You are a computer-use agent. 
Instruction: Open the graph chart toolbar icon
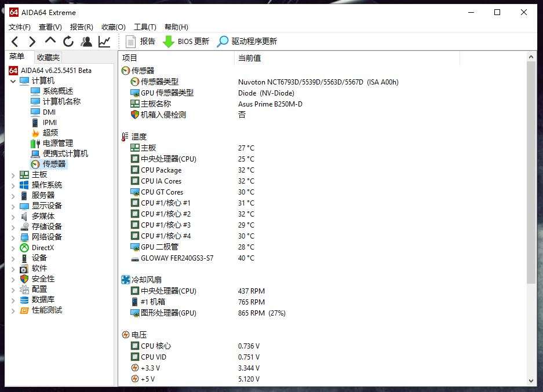coord(104,42)
